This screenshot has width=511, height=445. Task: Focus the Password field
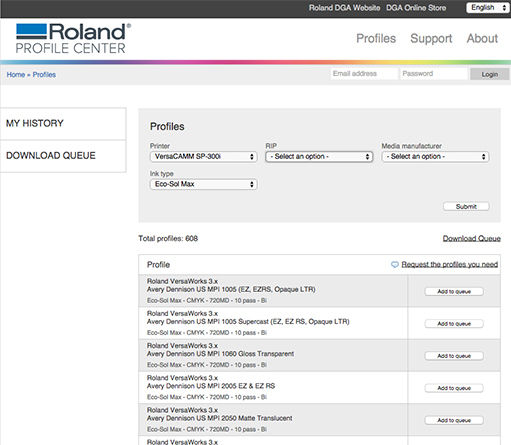tap(434, 74)
